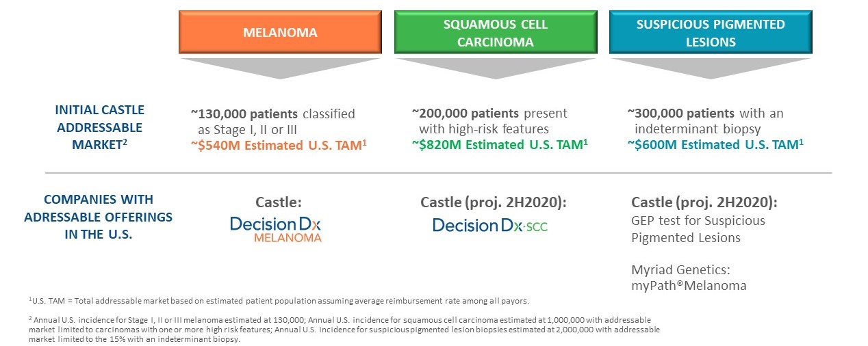Select the INITIAL CASTLE ADDRESSABLE MARKET label
868x346 pixels.
[100, 128]
